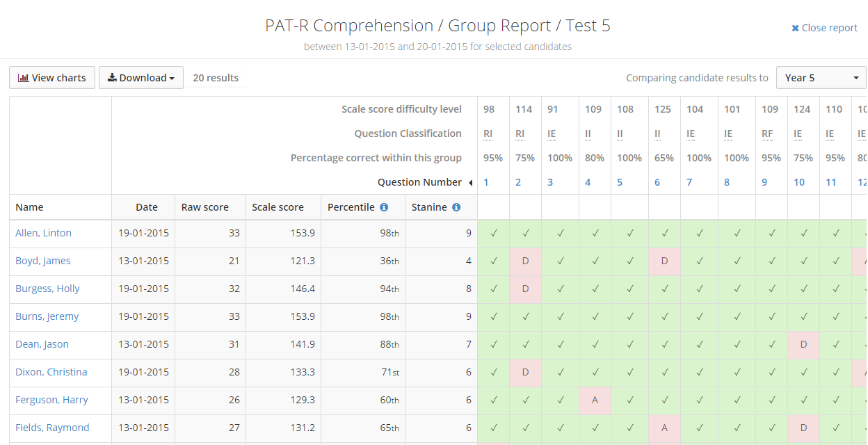The height and width of the screenshot is (445, 868).
Task: Click Fields, Raymond's scale score 131.2
Action: click(x=303, y=428)
